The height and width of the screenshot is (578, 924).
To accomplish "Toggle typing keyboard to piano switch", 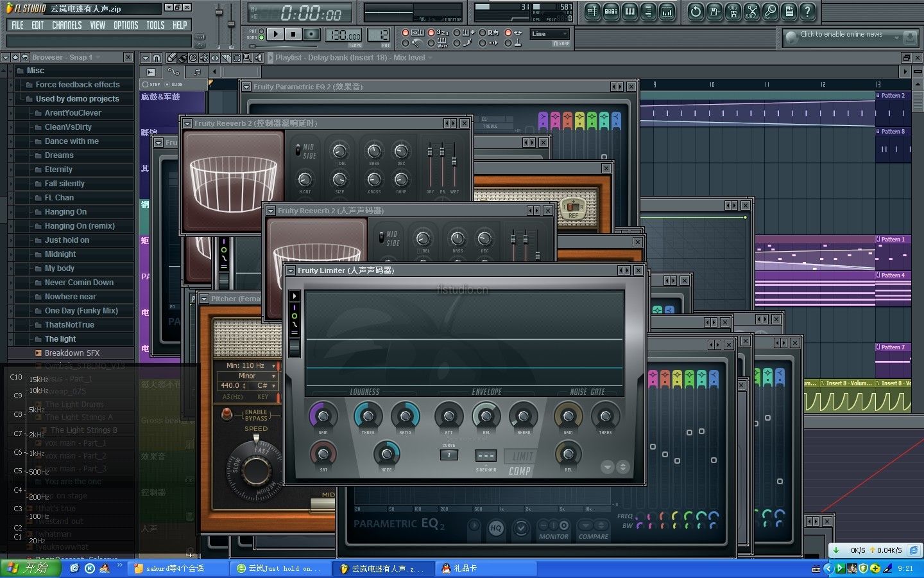I will (406, 33).
